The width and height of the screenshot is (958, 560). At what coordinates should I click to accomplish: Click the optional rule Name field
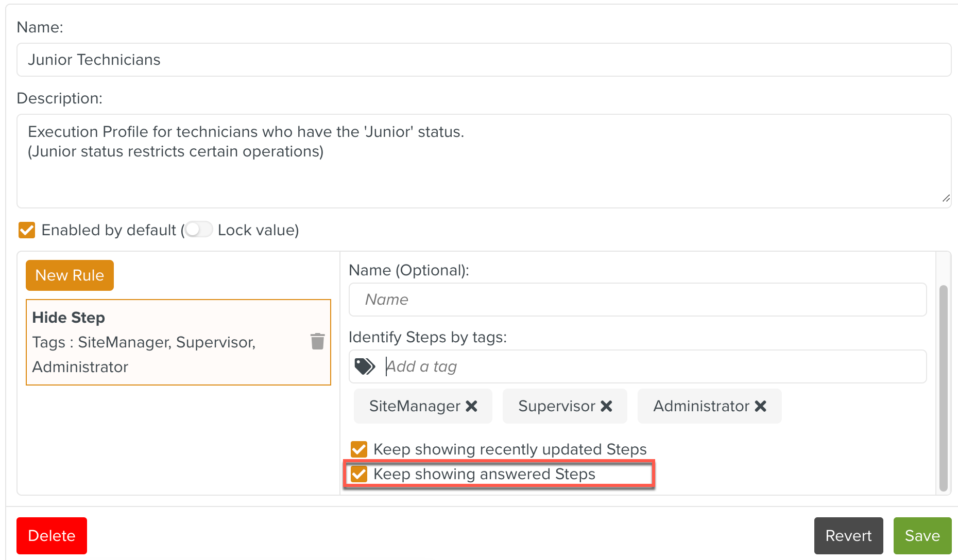(x=637, y=300)
